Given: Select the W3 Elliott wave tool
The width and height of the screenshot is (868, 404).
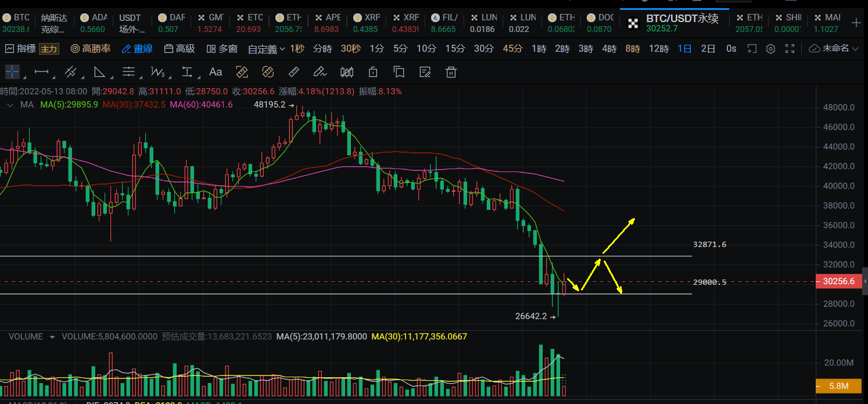Looking at the screenshot, I should [x=157, y=72].
